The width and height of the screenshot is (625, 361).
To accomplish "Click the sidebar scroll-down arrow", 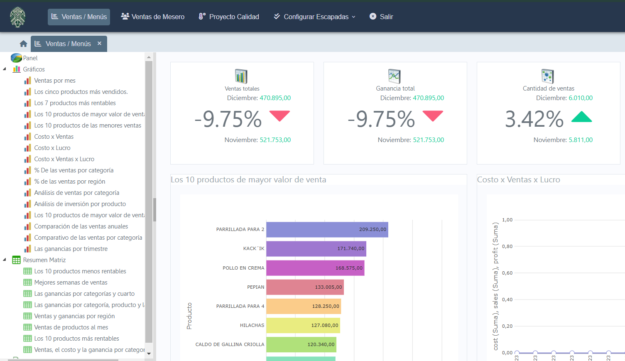I will click(x=149, y=353).
